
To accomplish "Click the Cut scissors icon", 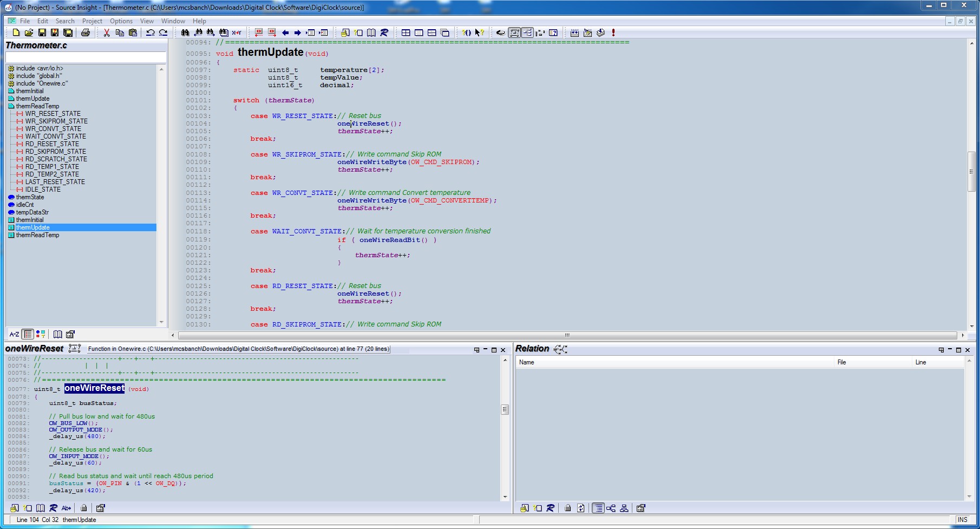I will 107,32.
